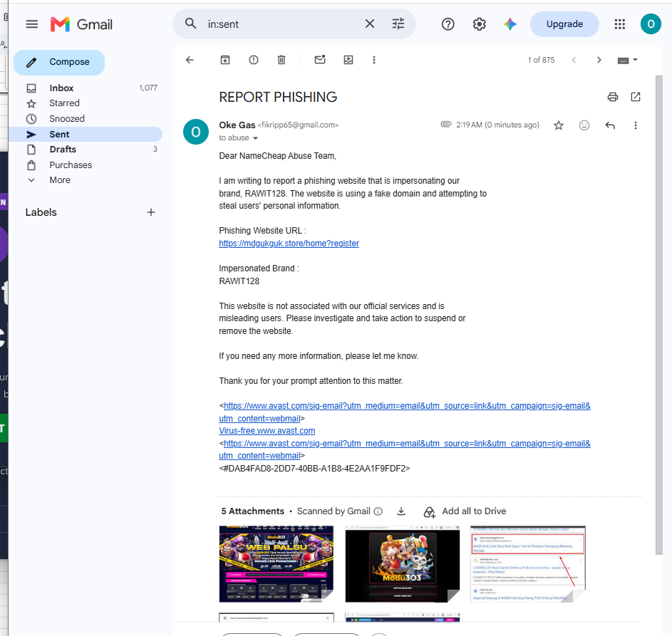The image size is (672, 636).
Task: Print the REPORT PHISHING email
Action: 613,97
